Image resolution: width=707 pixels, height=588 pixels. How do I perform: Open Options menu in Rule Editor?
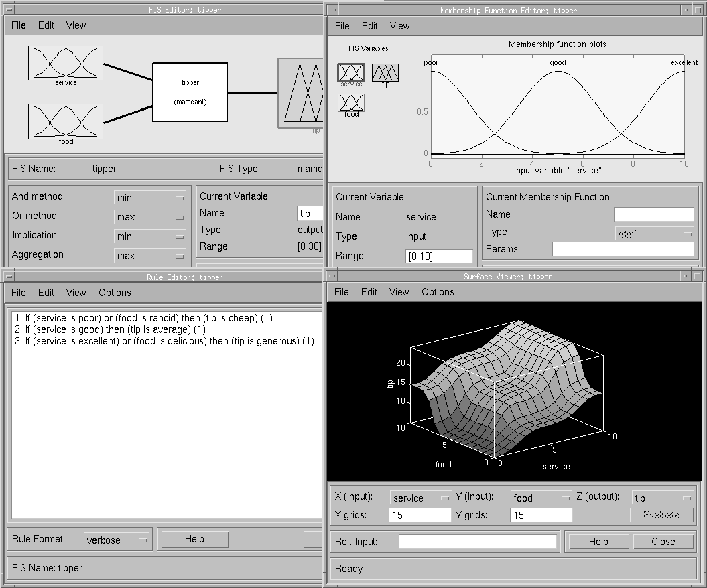(x=115, y=293)
